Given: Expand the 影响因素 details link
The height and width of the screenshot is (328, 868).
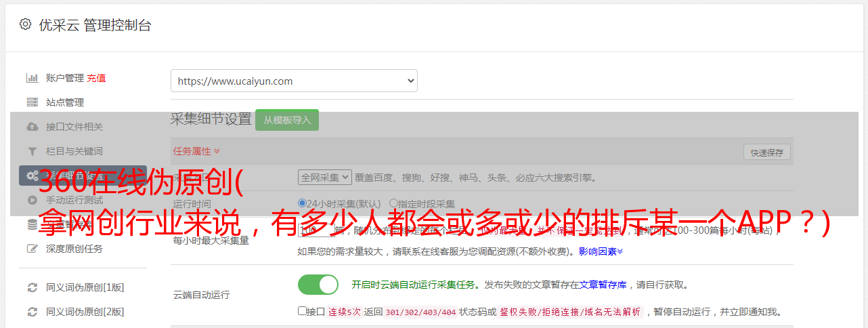Looking at the screenshot, I should click(x=601, y=251).
